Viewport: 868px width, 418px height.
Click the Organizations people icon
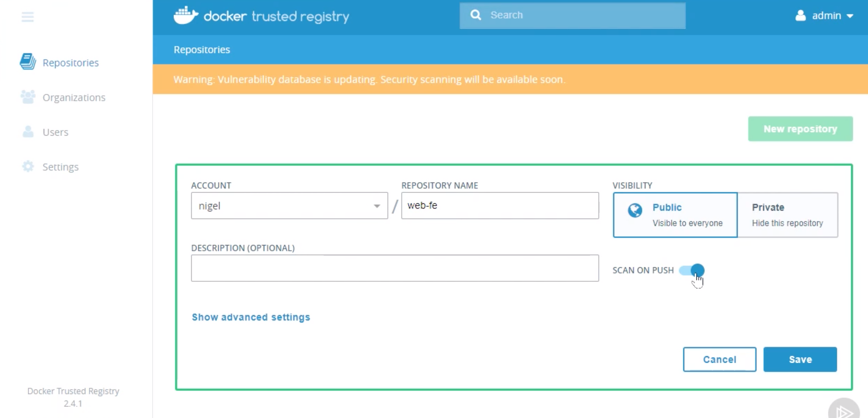tap(28, 97)
